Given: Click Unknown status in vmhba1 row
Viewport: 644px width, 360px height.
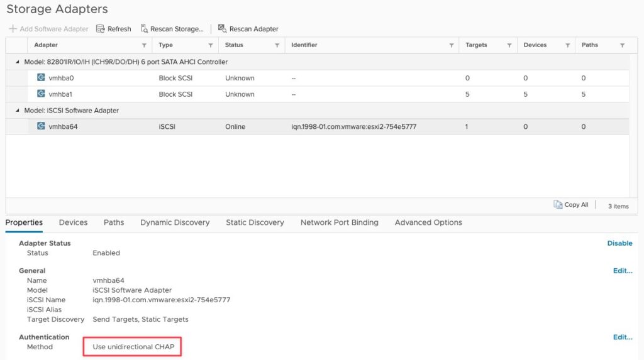Looking at the screenshot, I should (240, 94).
